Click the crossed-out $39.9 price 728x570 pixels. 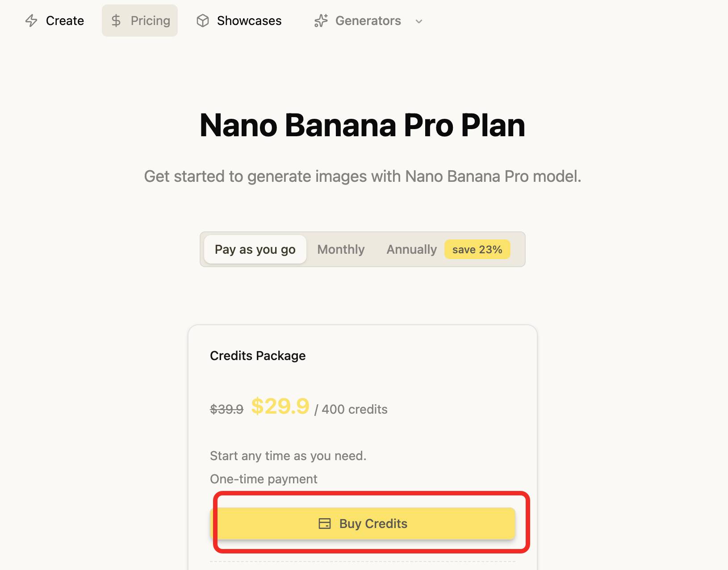[226, 409]
